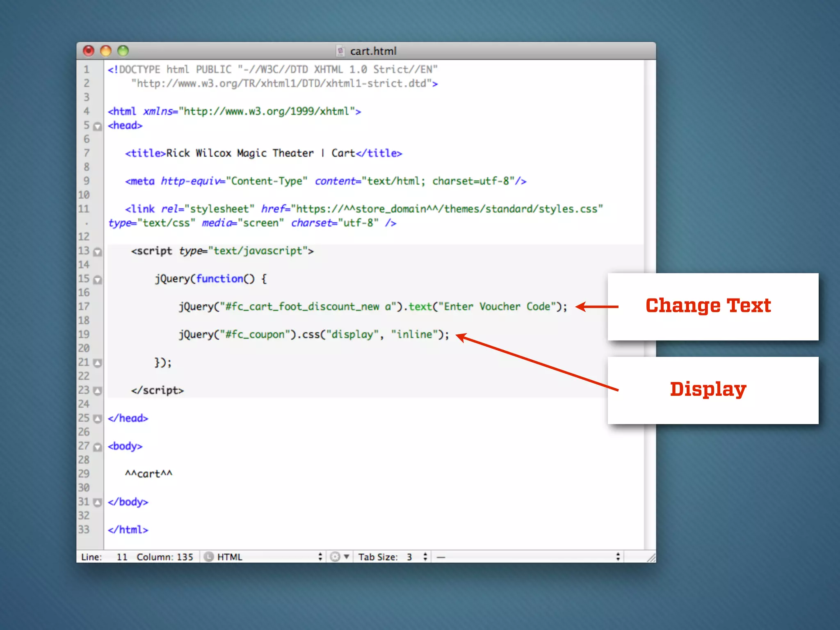Click the Line: 11 indicator in status bar
Image resolution: width=840 pixels, height=630 pixels.
coord(104,557)
